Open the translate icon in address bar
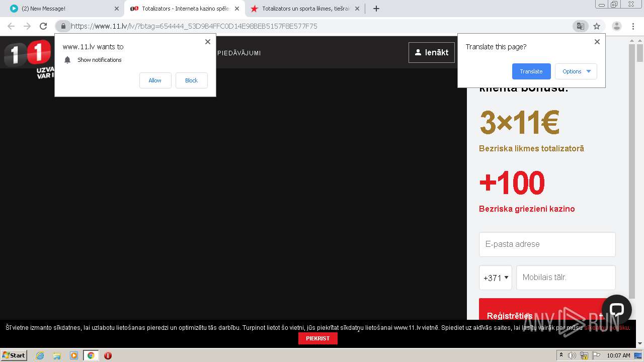 pos(581,26)
